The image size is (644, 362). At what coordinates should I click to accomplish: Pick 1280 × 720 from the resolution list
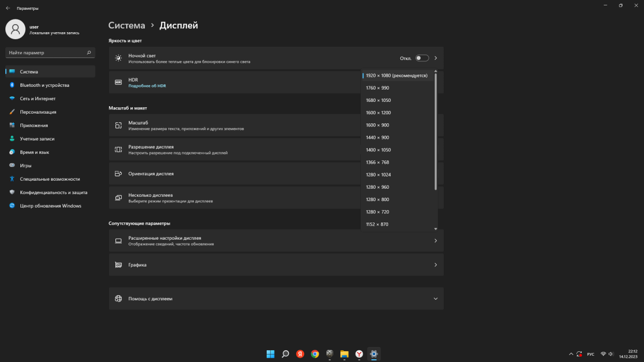377,212
